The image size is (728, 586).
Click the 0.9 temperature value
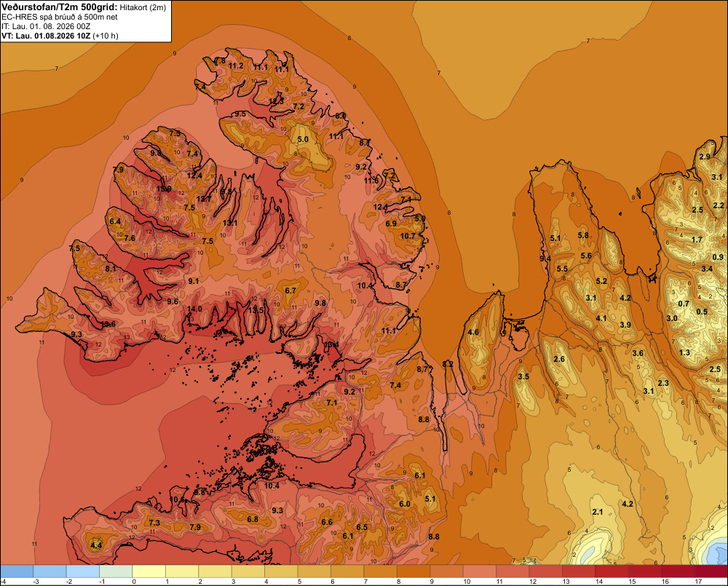point(718,257)
